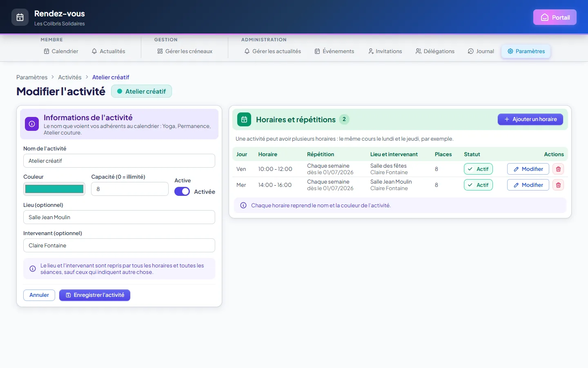Follow the Activités breadcrumb link
588x368 pixels.
click(70, 77)
